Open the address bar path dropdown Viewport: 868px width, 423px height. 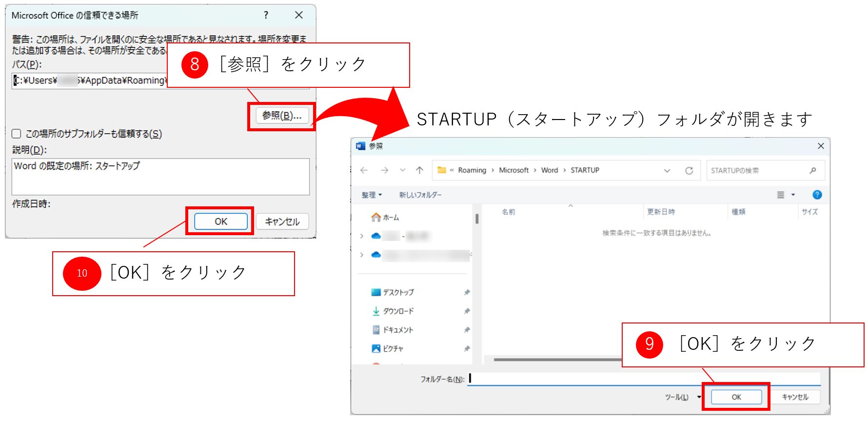pyautogui.click(x=667, y=171)
